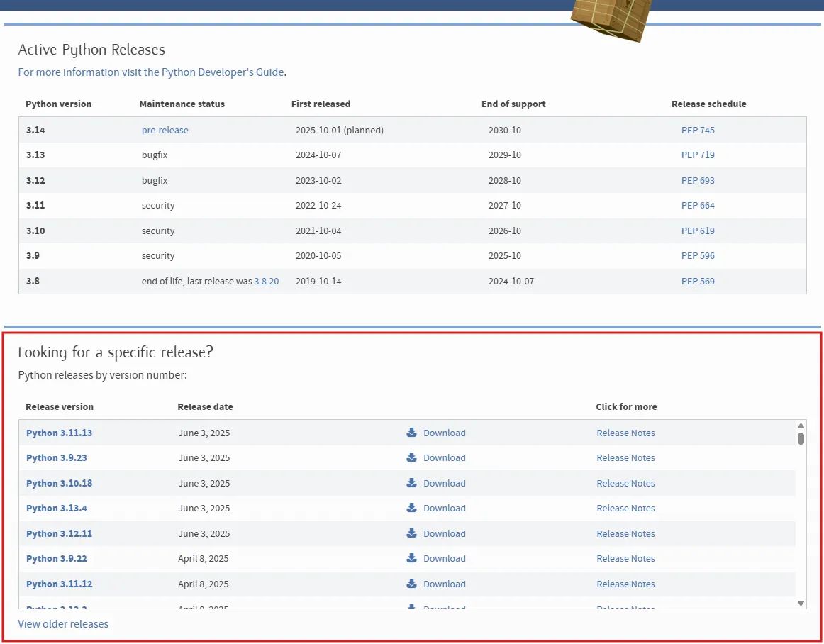Click download icon for Python 3.11.12

pyautogui.click(x=411, y=584)
